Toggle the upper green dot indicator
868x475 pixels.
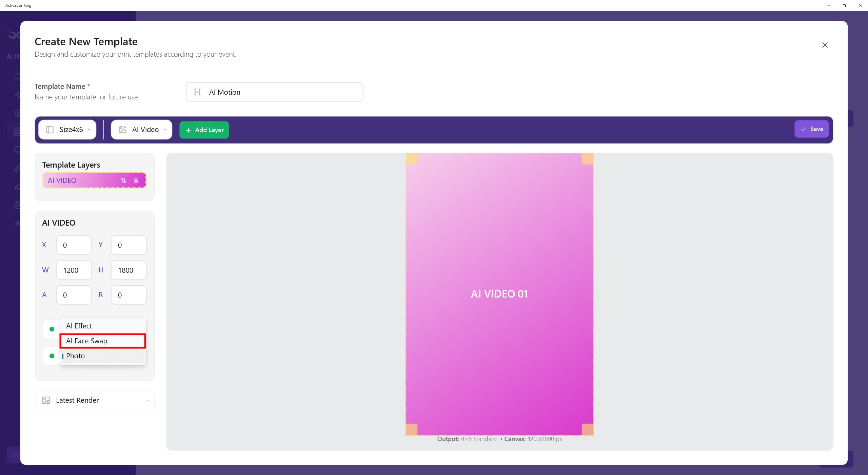click(52, 329)
